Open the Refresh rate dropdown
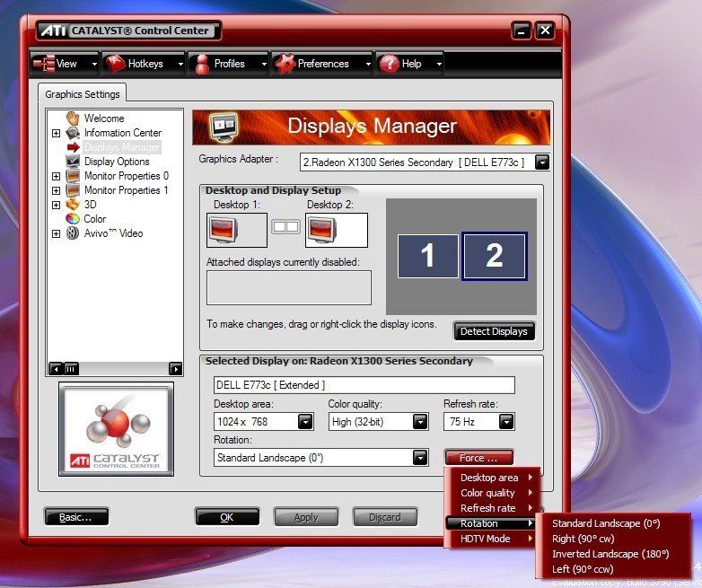 506,421
